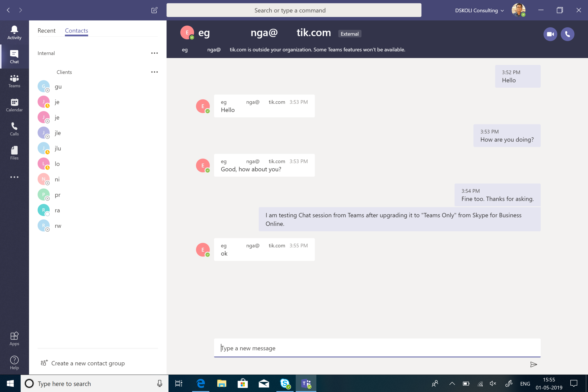
Task: Open Skype for Business from taskbar
Action: [x=285, y=383]
